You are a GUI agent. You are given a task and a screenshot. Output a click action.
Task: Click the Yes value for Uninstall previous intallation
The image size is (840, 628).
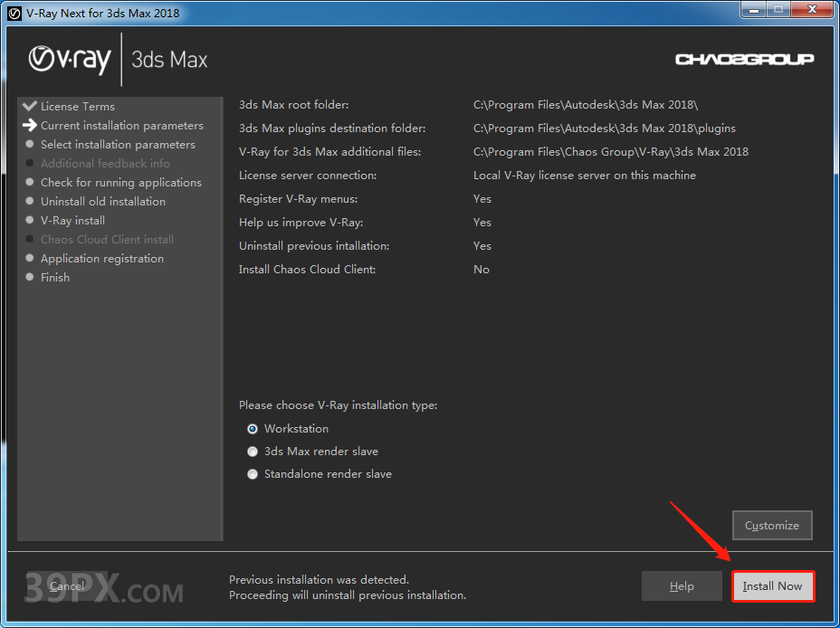(x=482, y=246)
